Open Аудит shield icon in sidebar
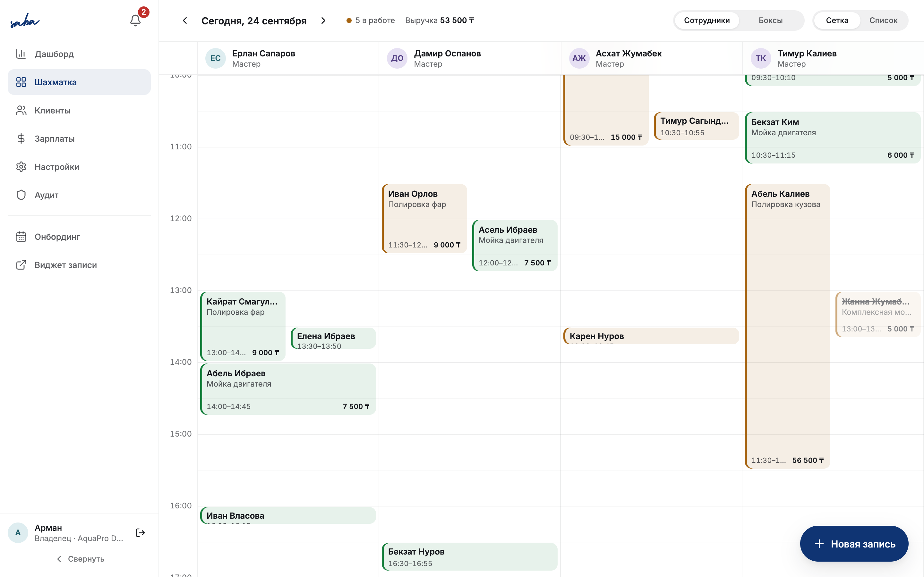The height and width of the screenshot is (577, 924). click(x=21, y=195)
